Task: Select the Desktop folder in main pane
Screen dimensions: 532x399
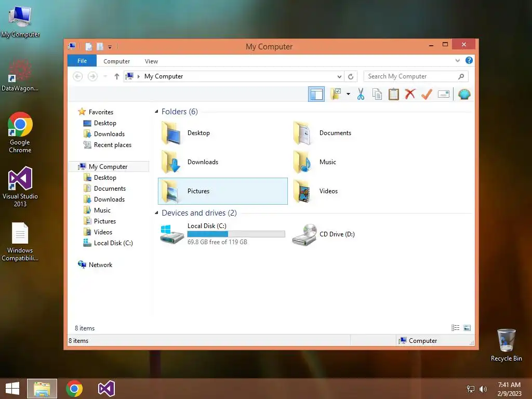Action: 222,133
